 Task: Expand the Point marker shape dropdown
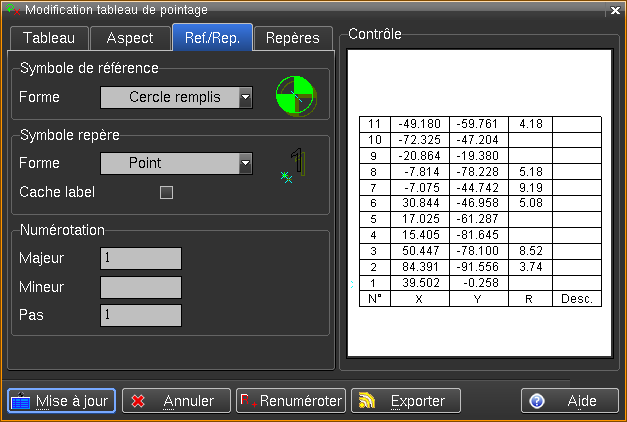coord(176,163)
